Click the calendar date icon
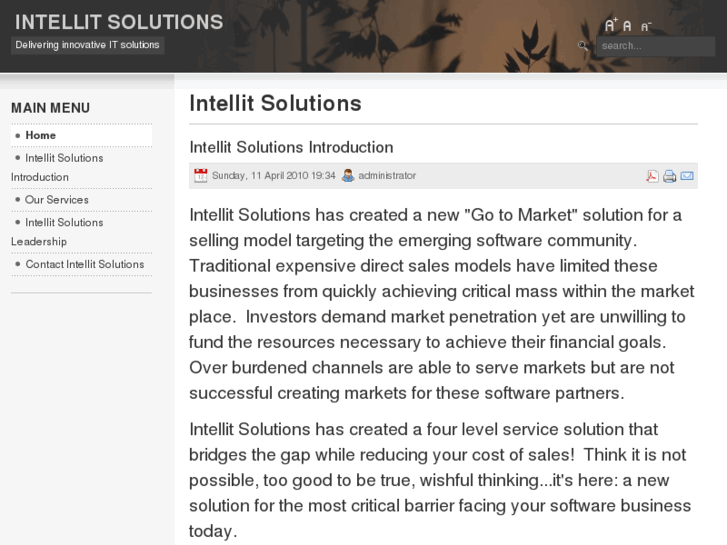Viewport: 727px width, 545px height. (x=200, y=175)
